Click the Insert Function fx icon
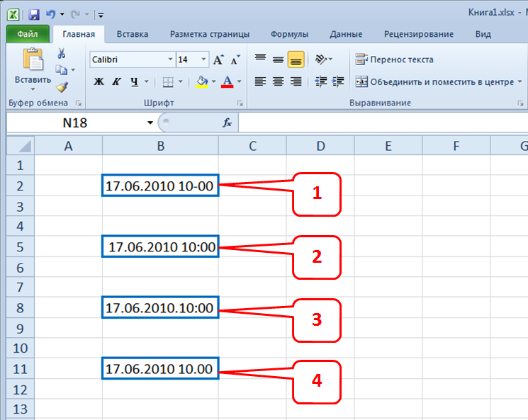This screenshot has height=420, width=528. click(x=228, y=123)
